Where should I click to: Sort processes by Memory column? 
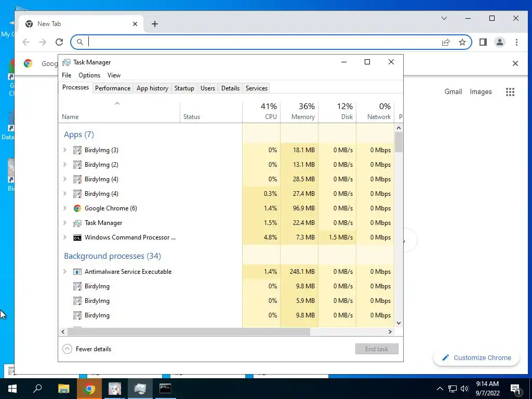tap(299, 112)
